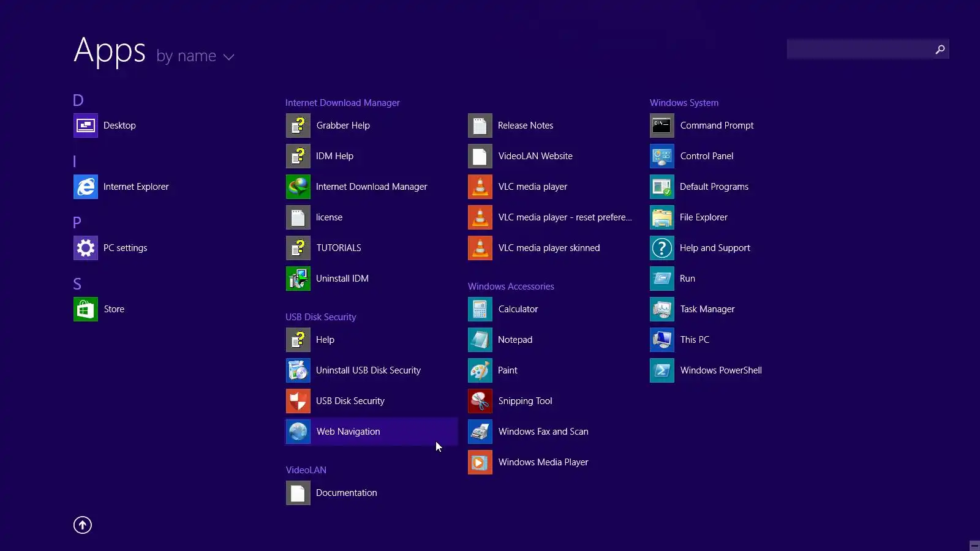Click the Windows System group header

pyautogui.click(x=684, y=103)
